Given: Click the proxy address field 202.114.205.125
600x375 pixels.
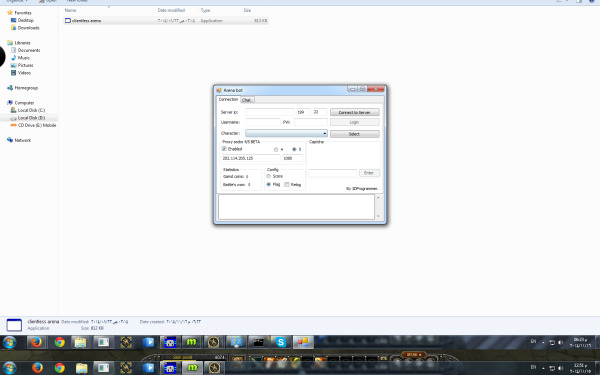Looking at the screenshot, I should pos(251,158).
